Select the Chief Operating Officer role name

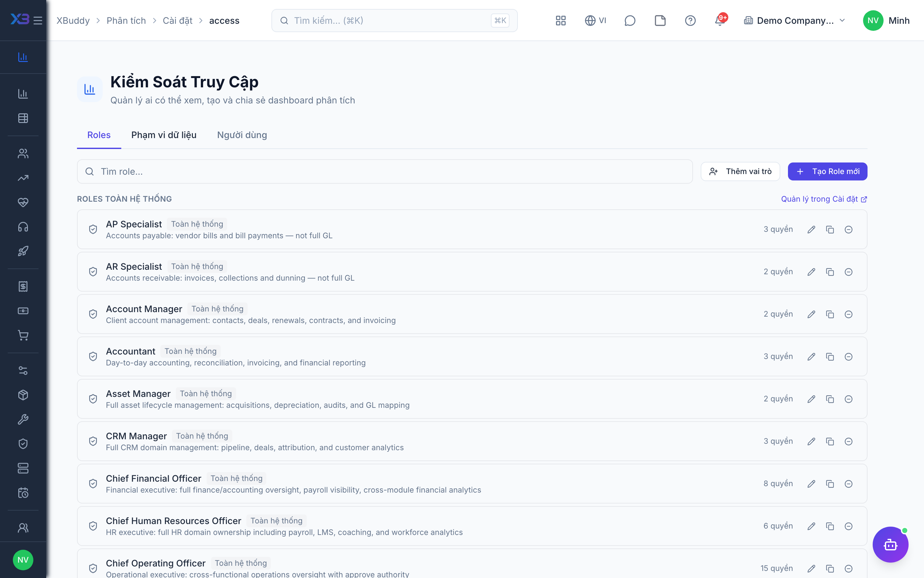(155, 563)
